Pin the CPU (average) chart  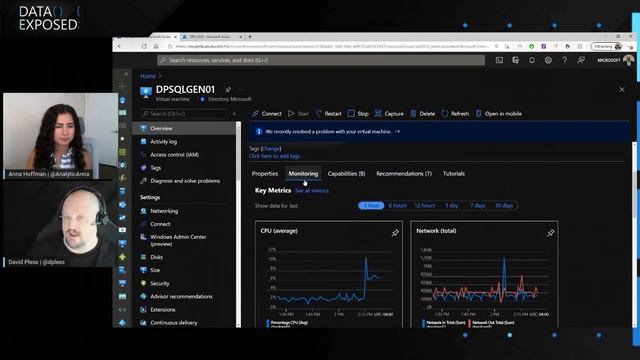395,233
